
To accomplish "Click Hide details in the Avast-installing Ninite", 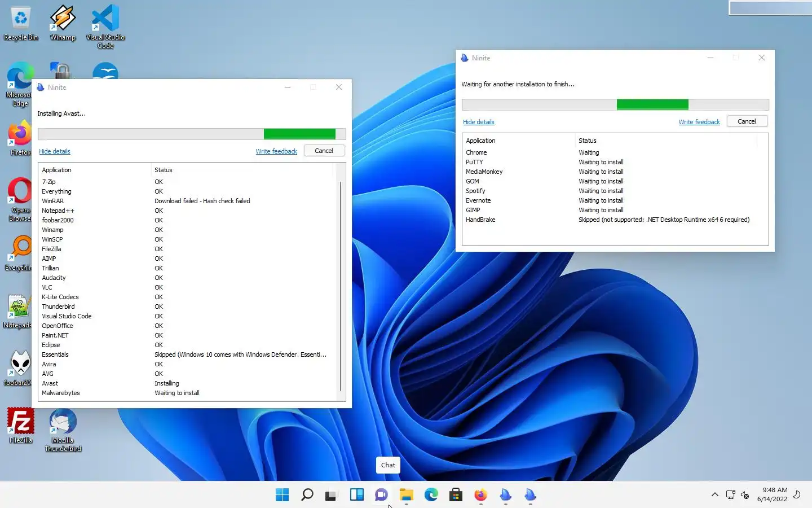I will coord(55,151).
